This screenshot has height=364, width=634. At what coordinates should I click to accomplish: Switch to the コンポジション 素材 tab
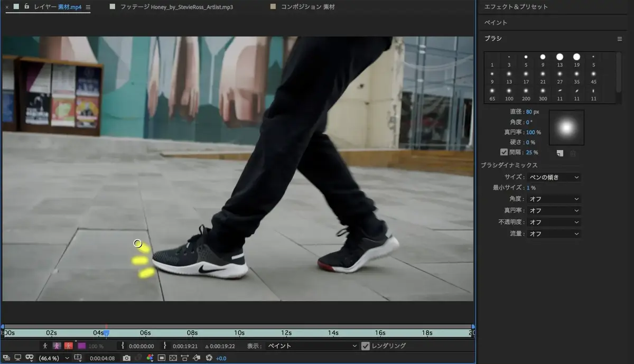pyautogui.click(x=307, y=7)
